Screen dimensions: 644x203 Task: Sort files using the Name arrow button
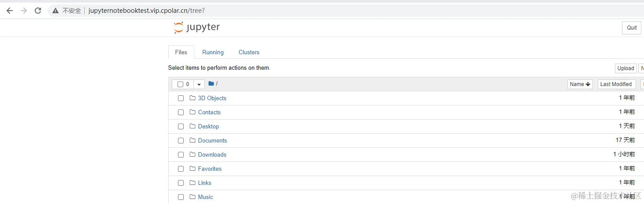(580, 84)
